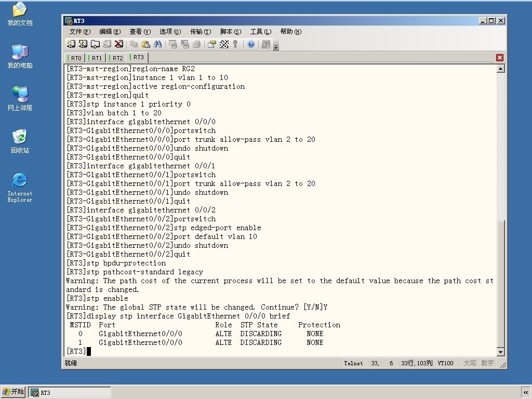
Task: Click the grayed printer icon
Action: [x=197, y=44]
